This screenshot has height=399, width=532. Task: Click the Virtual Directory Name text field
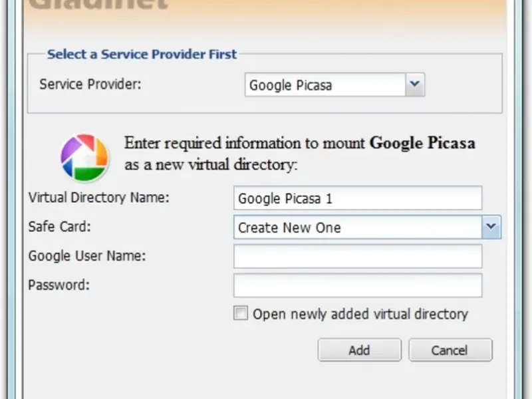point(358,198)
